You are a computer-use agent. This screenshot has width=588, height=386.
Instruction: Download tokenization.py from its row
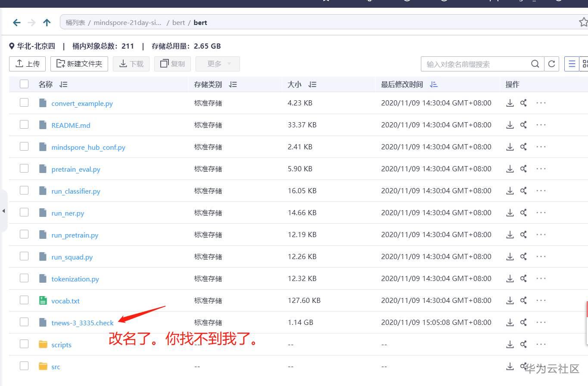(x=510, y=278)
